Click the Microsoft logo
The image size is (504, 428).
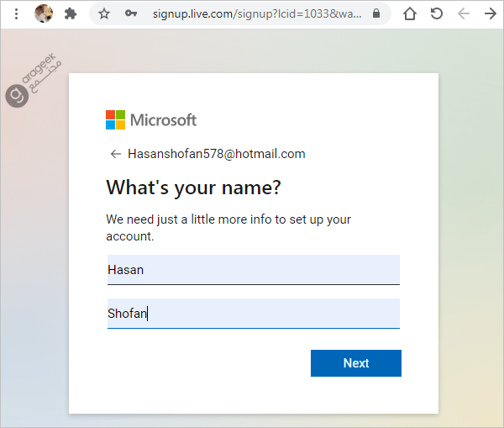coord(151,120)
